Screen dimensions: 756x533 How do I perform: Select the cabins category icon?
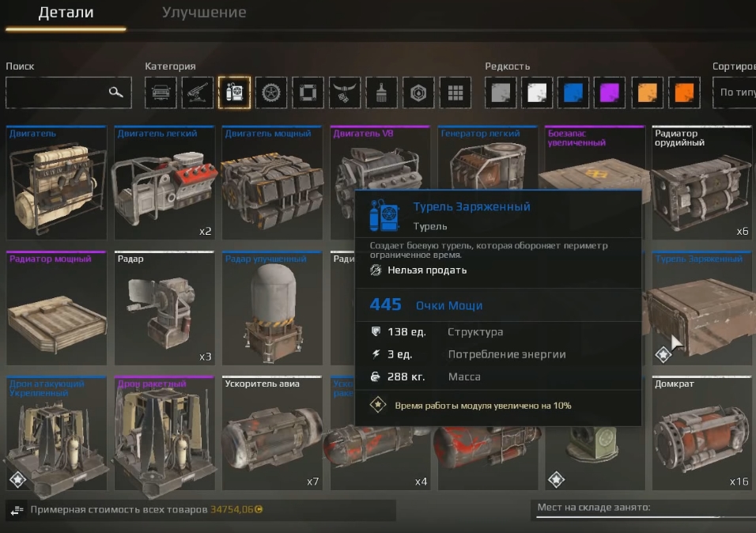coord(161,93)
